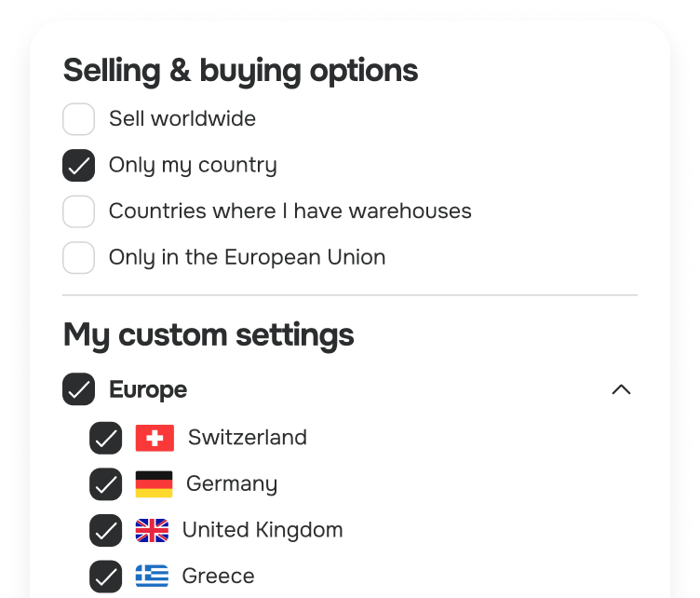
Task: Click the Europe group label
Action: [x=148, y=389]
